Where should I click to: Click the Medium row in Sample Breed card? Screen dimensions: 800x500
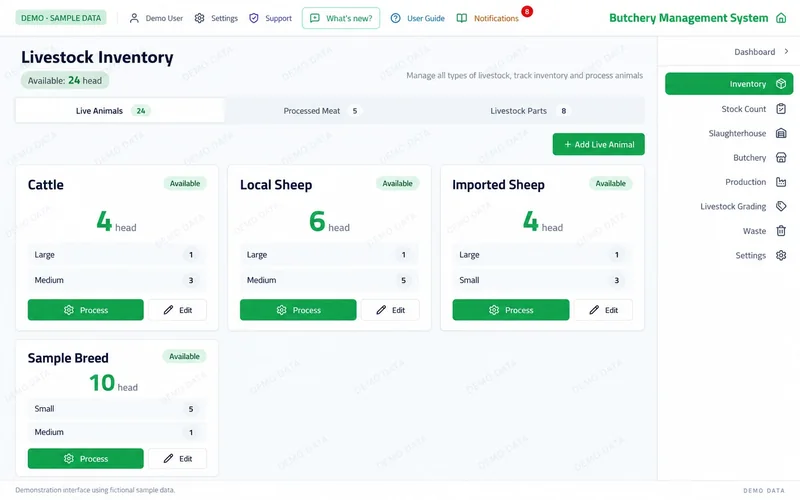click(x=117, y=432)
